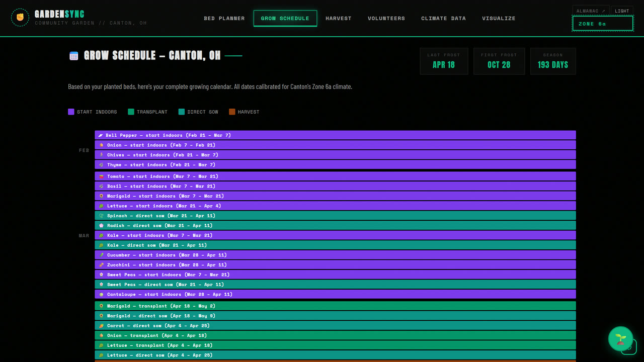This screenshot has height=362, width=644.
Task: Click the seedling floating action button
Action: coord(620,339)
